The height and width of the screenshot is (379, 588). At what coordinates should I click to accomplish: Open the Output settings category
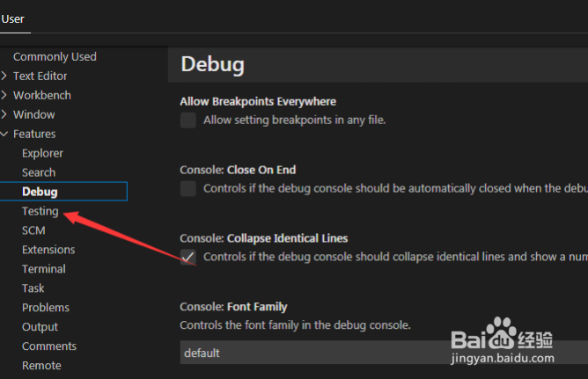(40, 327)
